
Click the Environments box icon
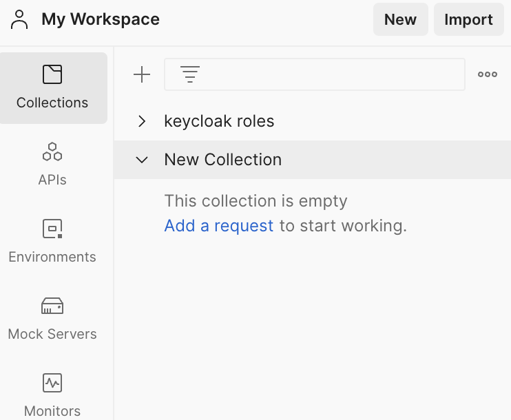pos(52,229)
